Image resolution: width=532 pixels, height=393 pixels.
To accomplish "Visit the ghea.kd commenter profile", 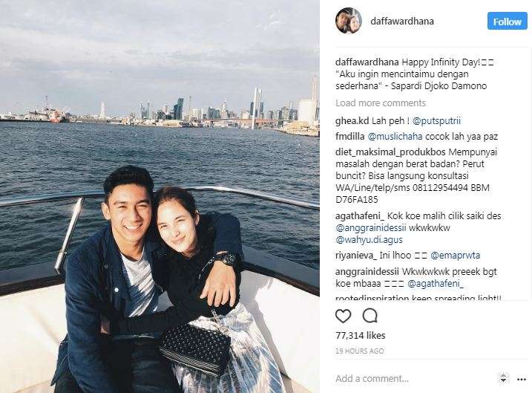I will [352, 120].
